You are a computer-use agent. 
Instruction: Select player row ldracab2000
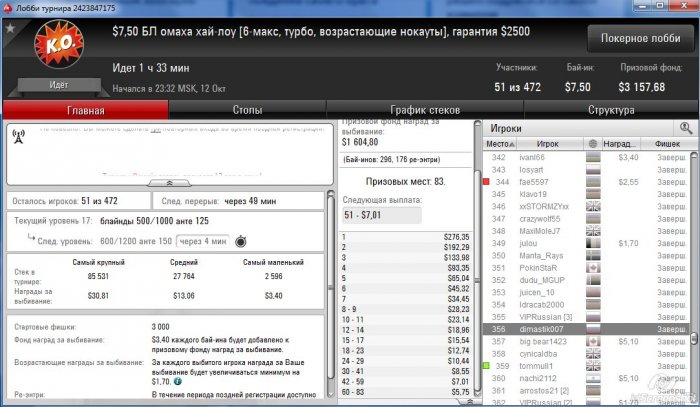[587, 304]
